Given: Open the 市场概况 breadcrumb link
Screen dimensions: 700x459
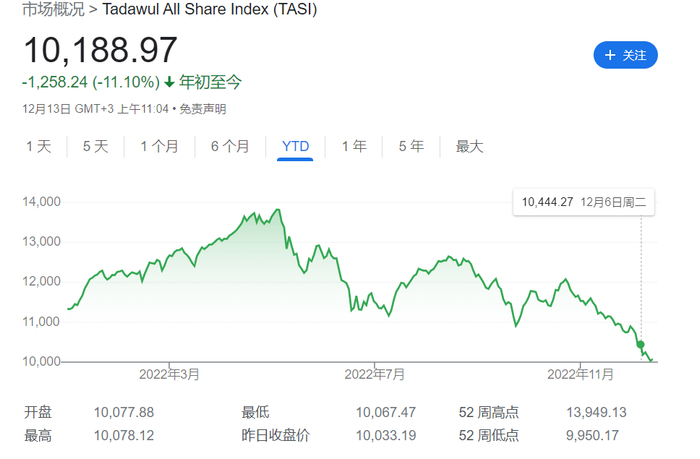Looking at the screenshot, I should click(x=54, y=9).
